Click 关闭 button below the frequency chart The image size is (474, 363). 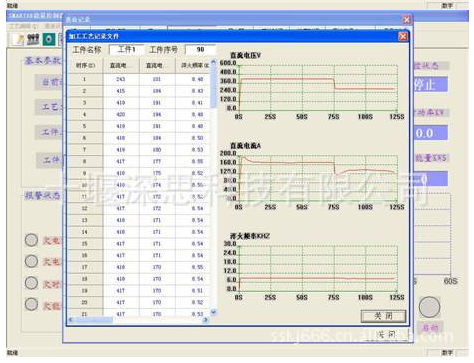(x=383, y=316)
